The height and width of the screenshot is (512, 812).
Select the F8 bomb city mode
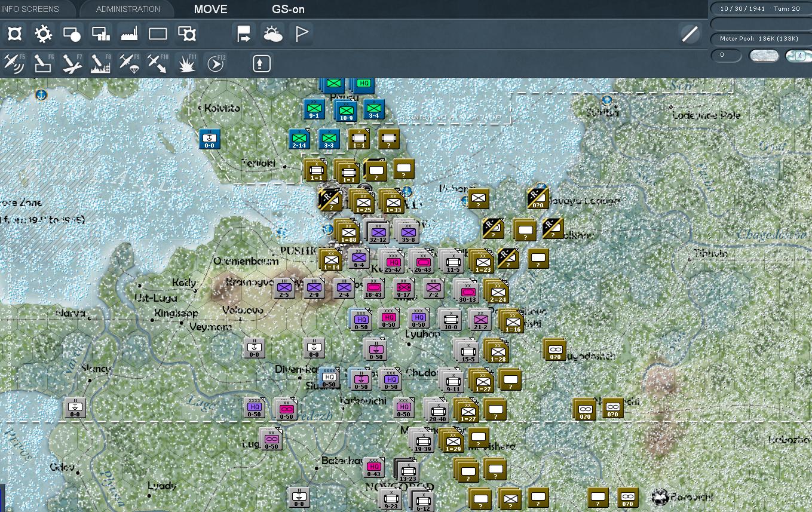[x=100, y=63]
